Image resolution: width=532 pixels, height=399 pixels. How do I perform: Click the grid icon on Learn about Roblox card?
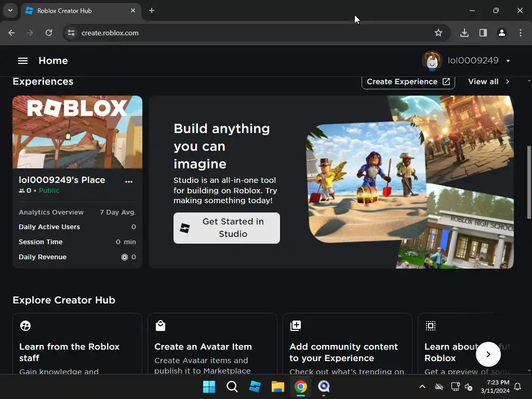click(x=431, y=326)
